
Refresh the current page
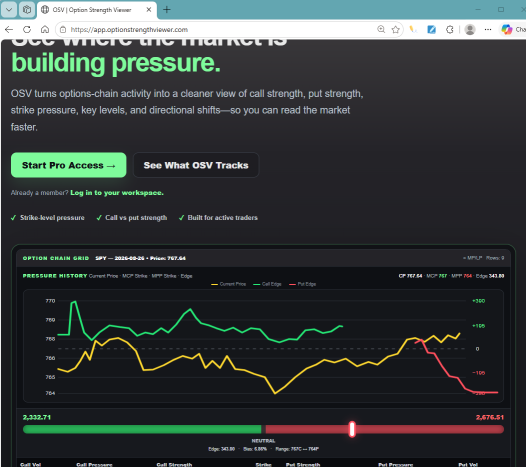[x=27, y=30]
